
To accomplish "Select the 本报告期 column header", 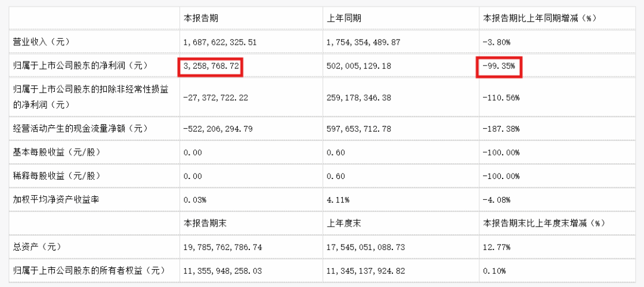I will 201,18.
